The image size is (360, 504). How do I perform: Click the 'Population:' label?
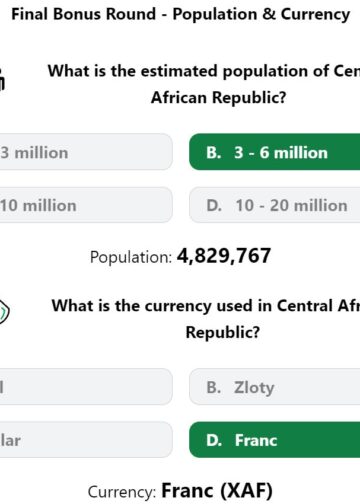point(131,257)
